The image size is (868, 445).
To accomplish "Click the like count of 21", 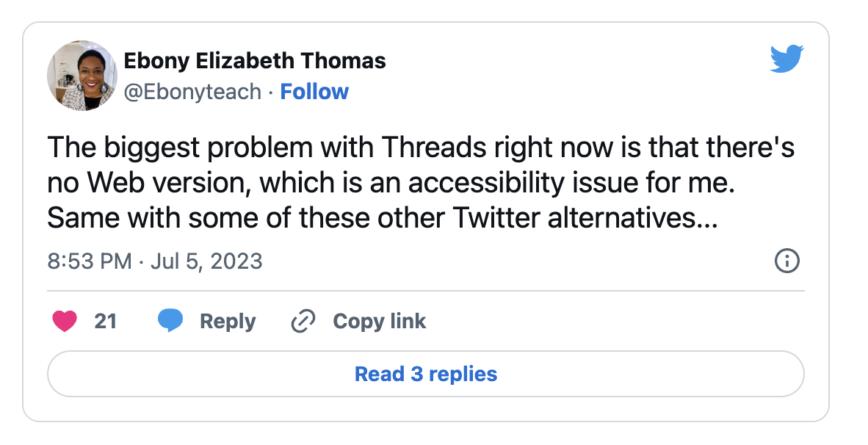I will pyautogui.click(x=106, y=321).
